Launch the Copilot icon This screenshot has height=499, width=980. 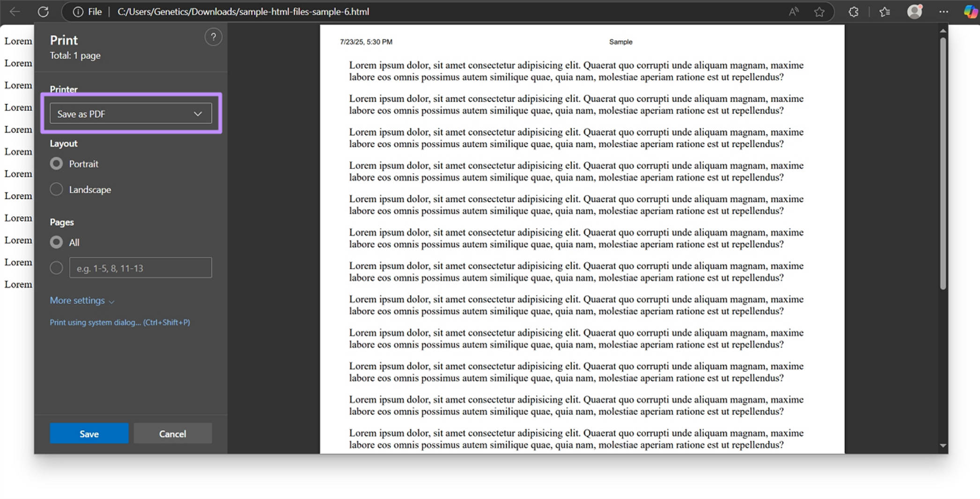click(x=970, y=11)
